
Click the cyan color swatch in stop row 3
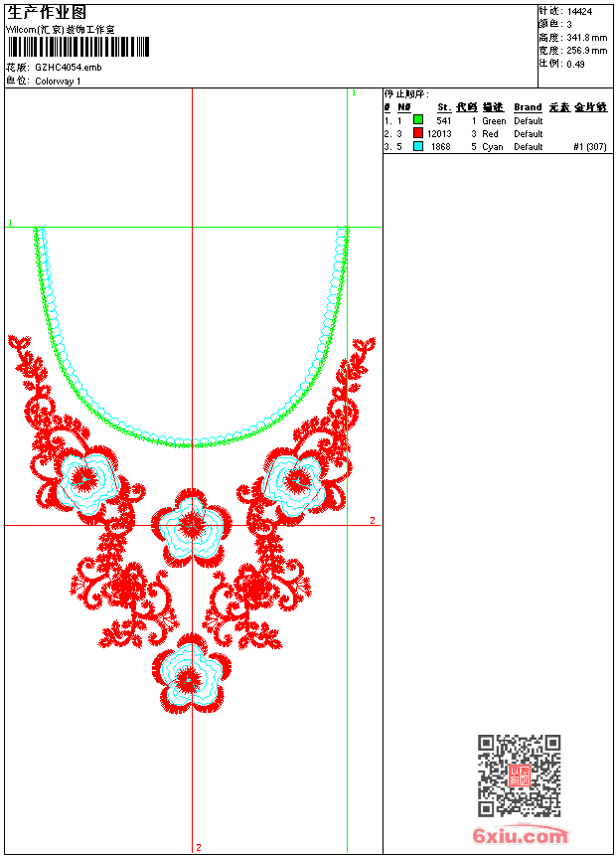(x=418, y=146)
